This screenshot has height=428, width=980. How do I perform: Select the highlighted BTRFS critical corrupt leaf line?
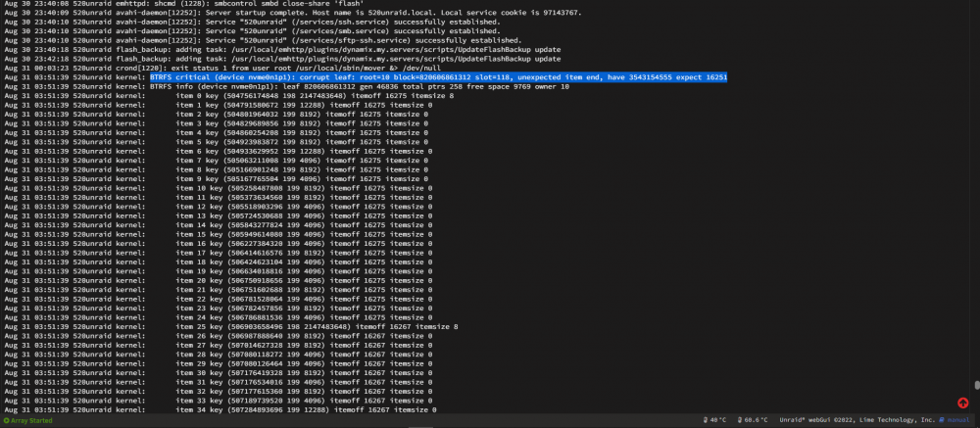[x=438, y=76]
